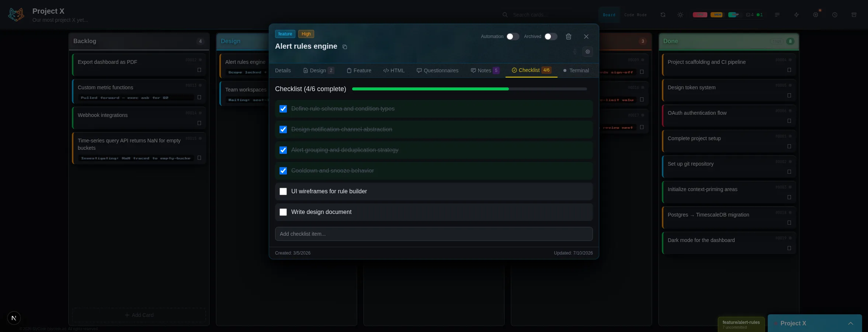868x332 pixels.
Task: Open the activity list lines icon
Action: click(x=777, y=15)
